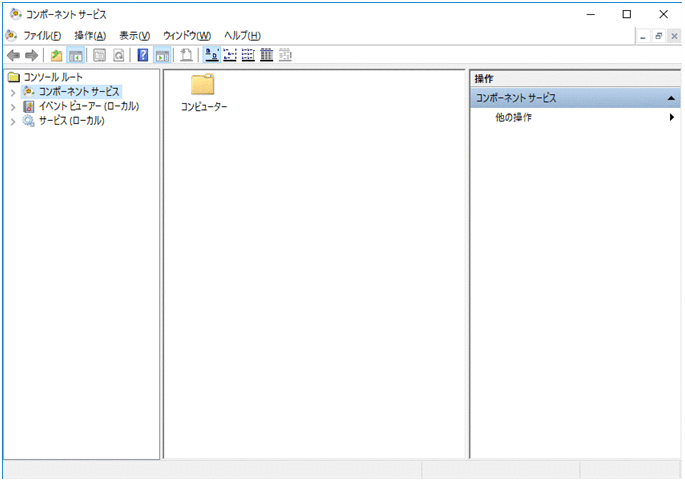The height and width of the screenshot is (483, 685).
Task: Click 他の操作 in the actions pane
Action: point(513,118)
